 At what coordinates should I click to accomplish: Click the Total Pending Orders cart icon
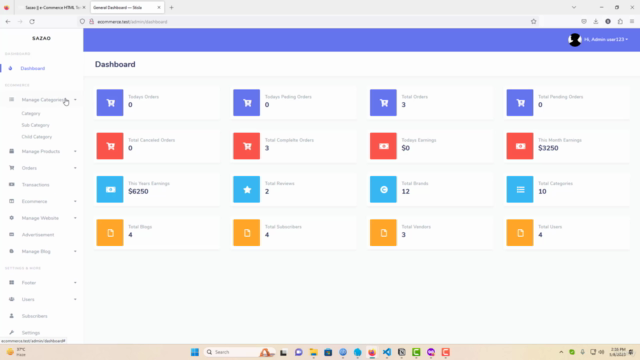coord(520,102)
